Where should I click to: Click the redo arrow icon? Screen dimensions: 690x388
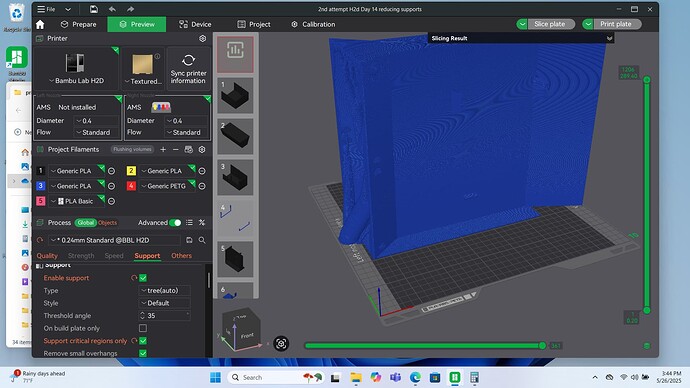point(130,9)
